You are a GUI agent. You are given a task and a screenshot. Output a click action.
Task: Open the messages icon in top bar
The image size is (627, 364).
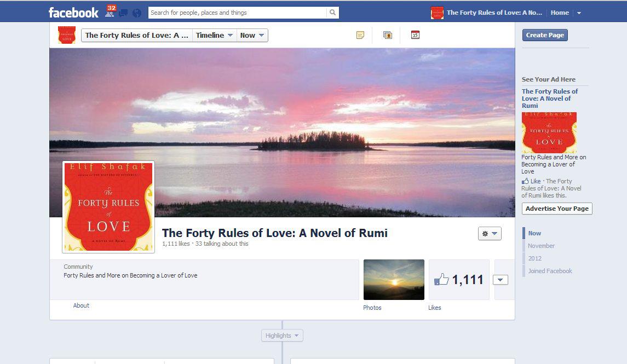point(123,13)
